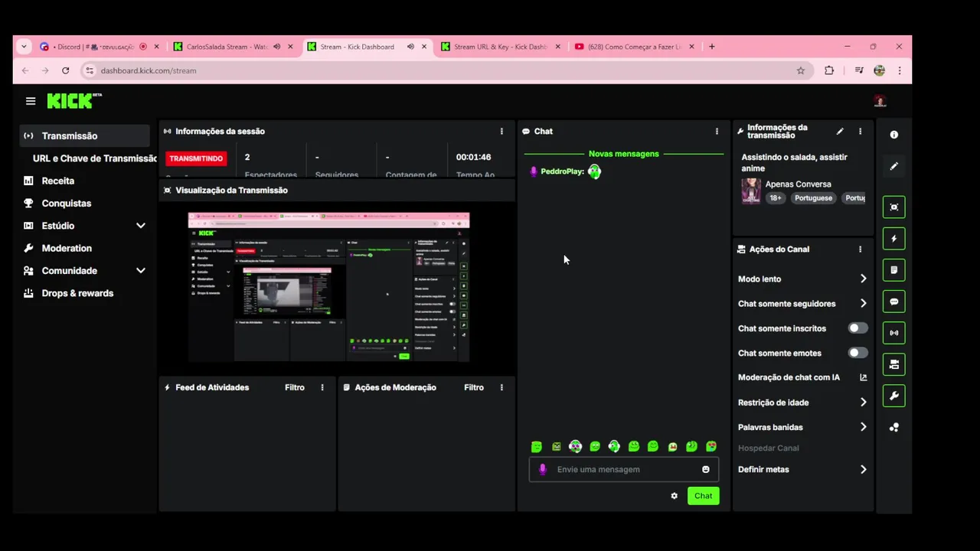The width and height of the screenshot is (980, 551).
Task: Open the browser tab search dropdown
Action: [x=24, y=47]
